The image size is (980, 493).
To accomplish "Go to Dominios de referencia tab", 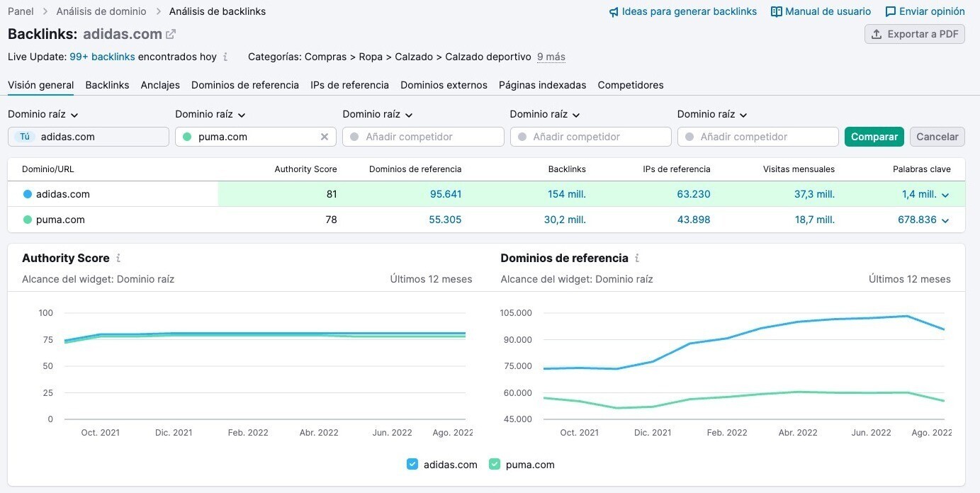I will (245, 85).
